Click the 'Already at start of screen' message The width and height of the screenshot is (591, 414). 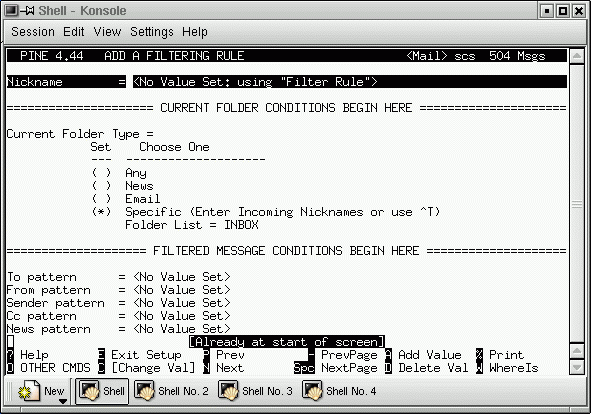click(286, 342)
